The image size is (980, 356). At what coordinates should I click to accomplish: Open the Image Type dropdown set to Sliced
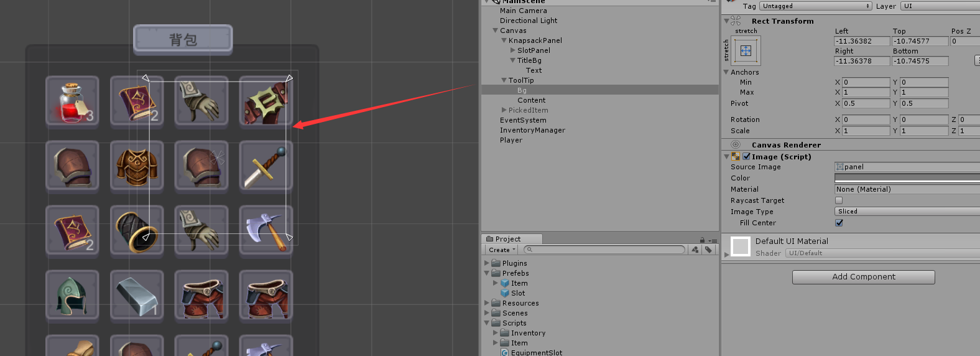click(907, 212)
